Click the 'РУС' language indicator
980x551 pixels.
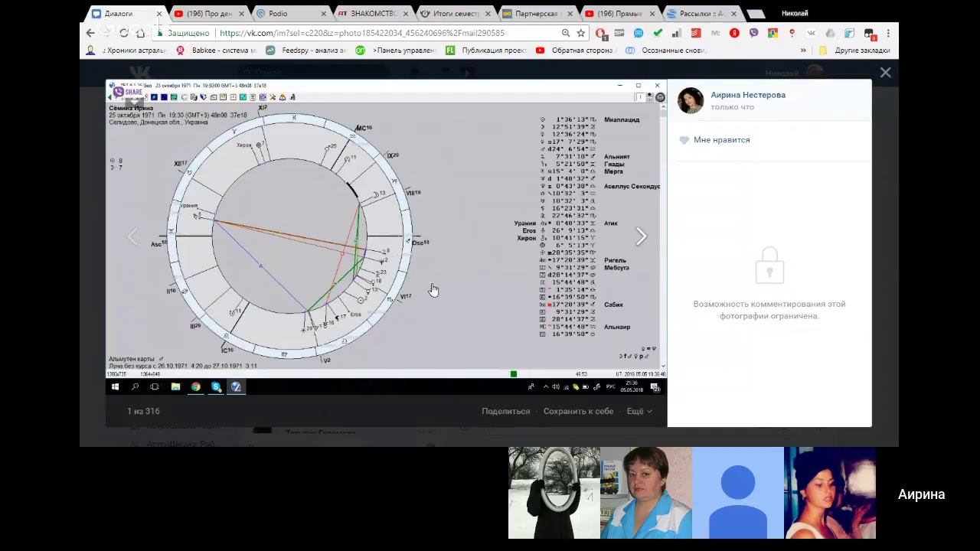click(x=611, y=387)
